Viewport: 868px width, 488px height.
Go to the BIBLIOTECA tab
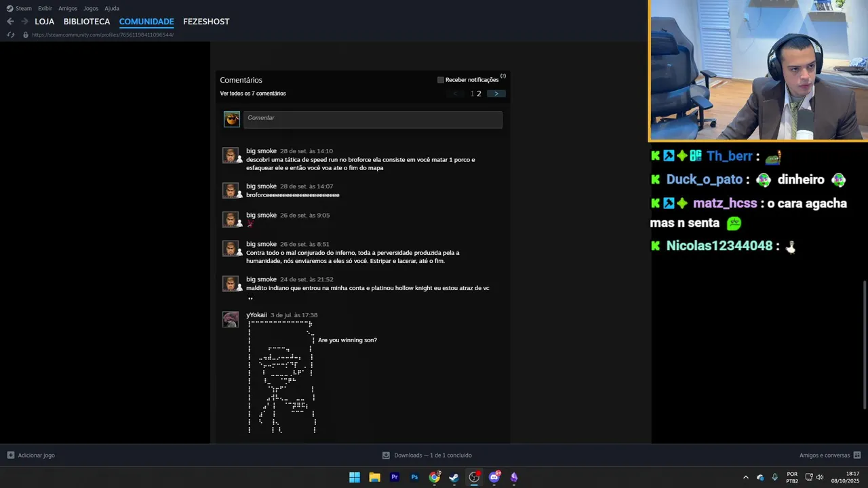pyautogui.click(x=87, y=22)
